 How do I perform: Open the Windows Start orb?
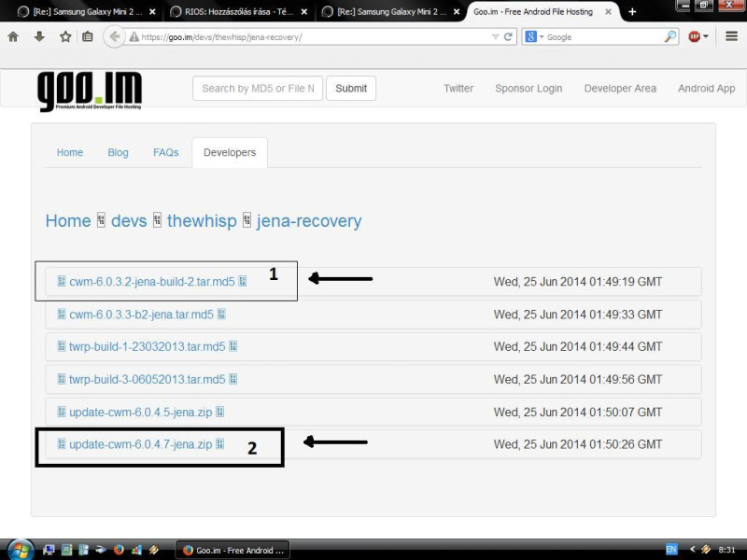(20, 550)
